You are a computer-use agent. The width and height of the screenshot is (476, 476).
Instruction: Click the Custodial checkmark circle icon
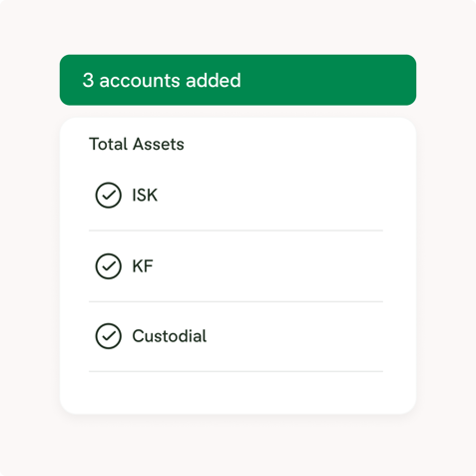(x=108, y=336)
